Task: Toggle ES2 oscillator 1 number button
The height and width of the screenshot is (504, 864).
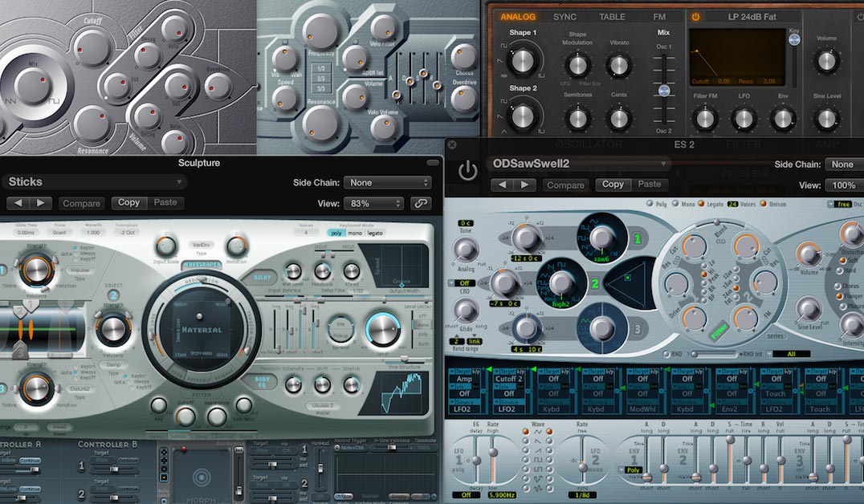Action: point(638,239)
